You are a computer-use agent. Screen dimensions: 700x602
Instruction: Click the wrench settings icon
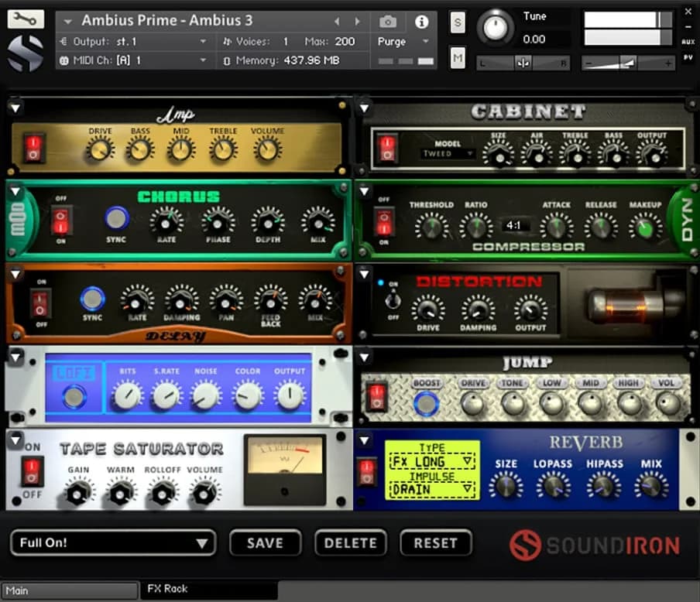click(26, 19)
